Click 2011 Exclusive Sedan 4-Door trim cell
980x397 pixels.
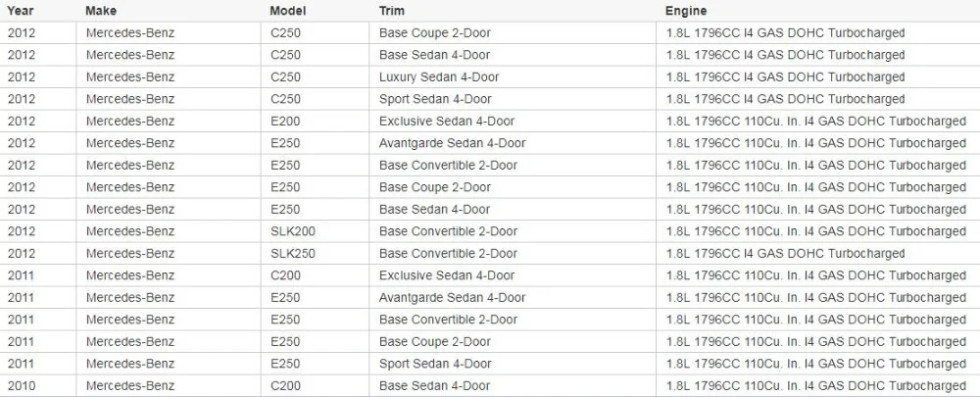[x=513, y=275]
